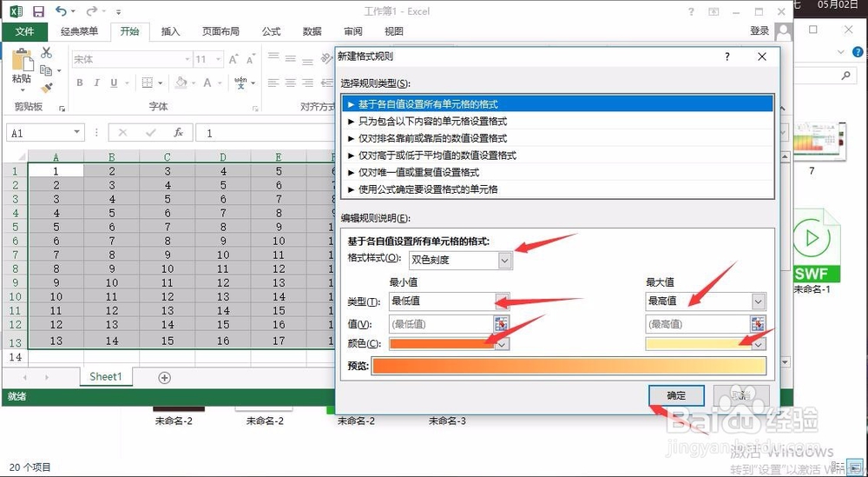The width and height of the screenshot is (868, 477).
Task: Toggle Bold formatting
Action: click(80, 83)
